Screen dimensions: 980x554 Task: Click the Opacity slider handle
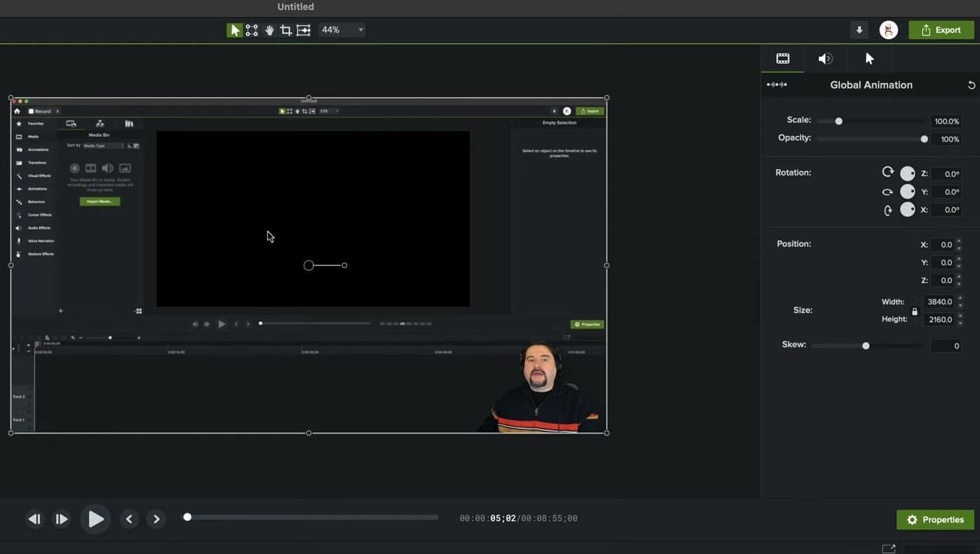click(x=924, y=138)
